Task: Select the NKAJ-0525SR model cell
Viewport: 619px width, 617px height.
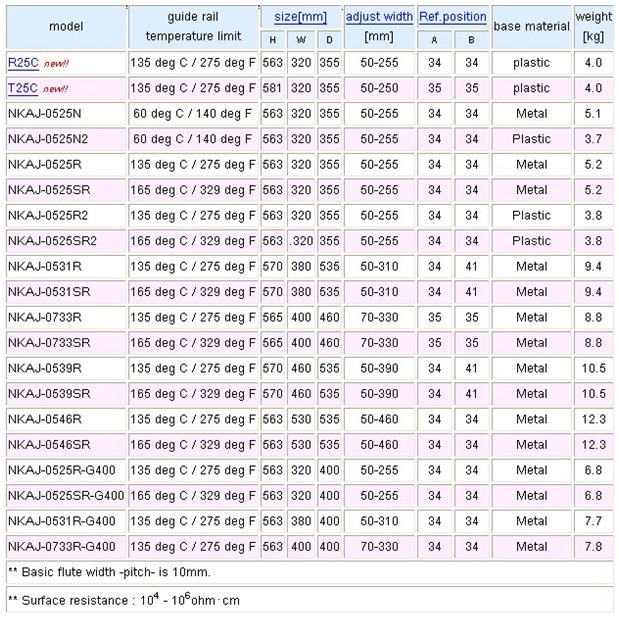Action: coord(66,190)
